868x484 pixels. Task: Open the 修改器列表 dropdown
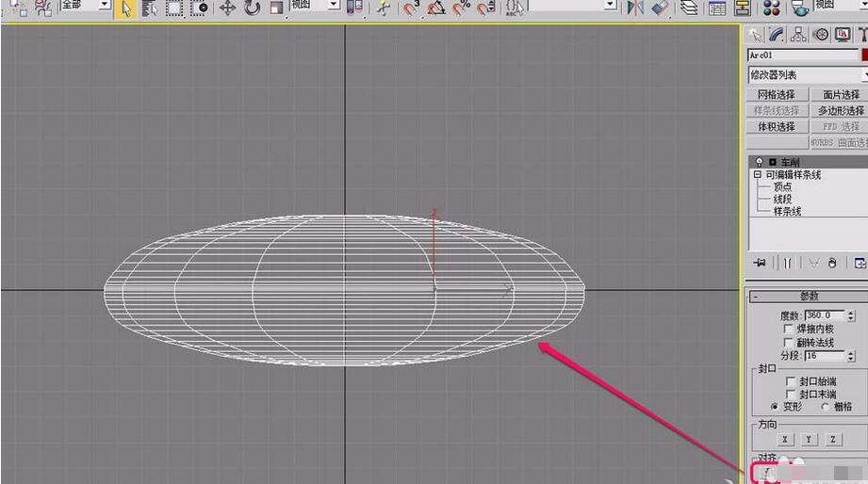807,75
